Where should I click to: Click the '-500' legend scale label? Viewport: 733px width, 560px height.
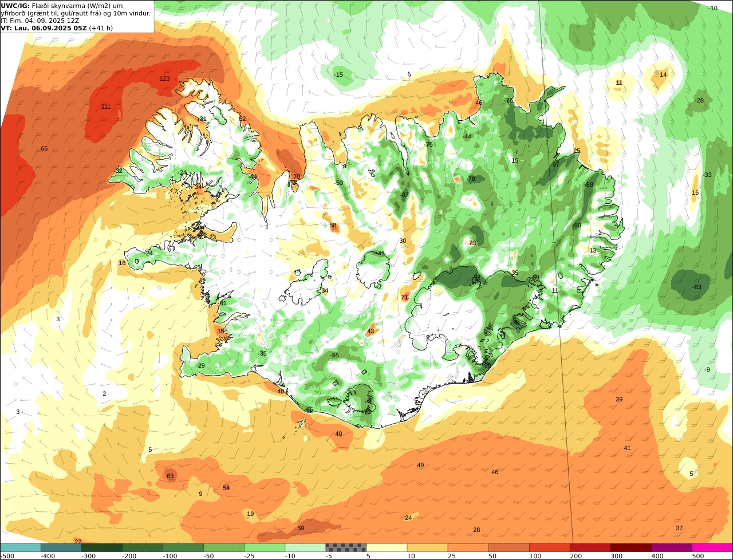point(7,556)
